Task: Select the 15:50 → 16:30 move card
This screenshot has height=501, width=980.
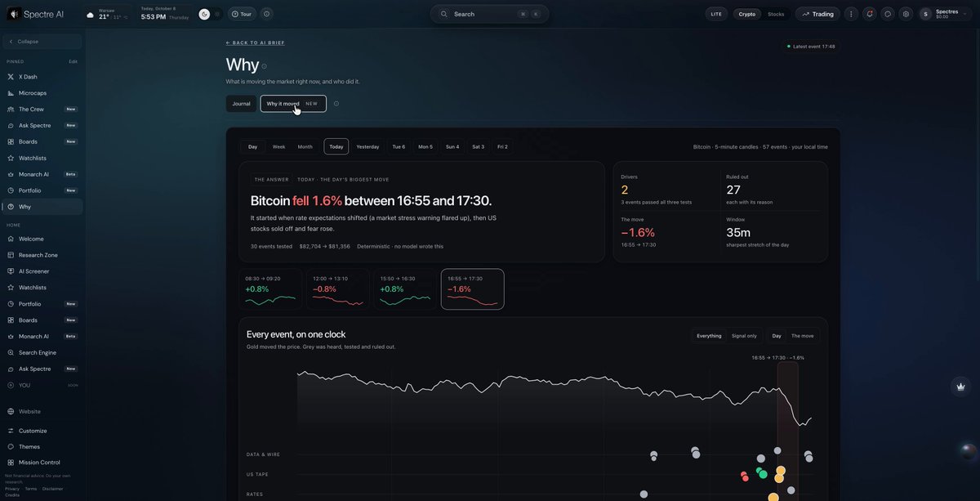Action: point(405,289)
